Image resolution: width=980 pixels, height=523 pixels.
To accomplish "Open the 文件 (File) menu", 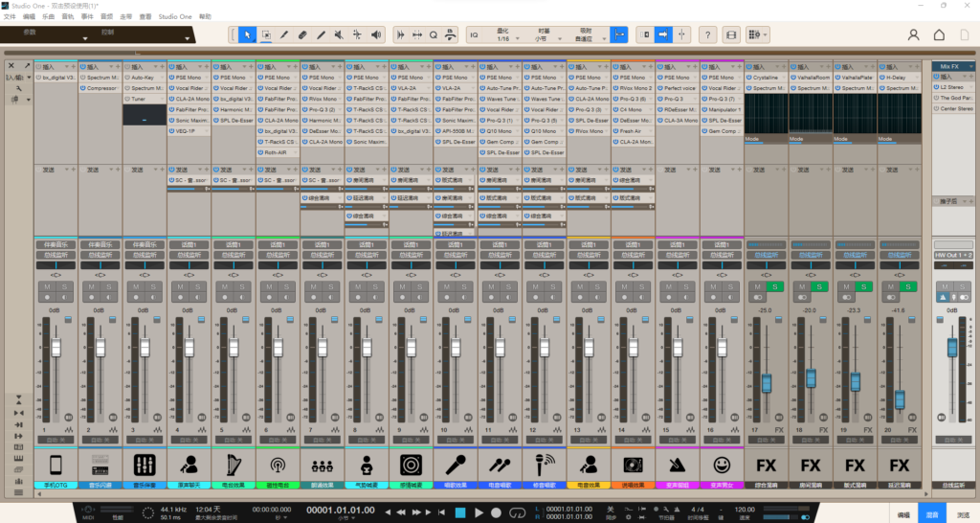I will [10, 16].
